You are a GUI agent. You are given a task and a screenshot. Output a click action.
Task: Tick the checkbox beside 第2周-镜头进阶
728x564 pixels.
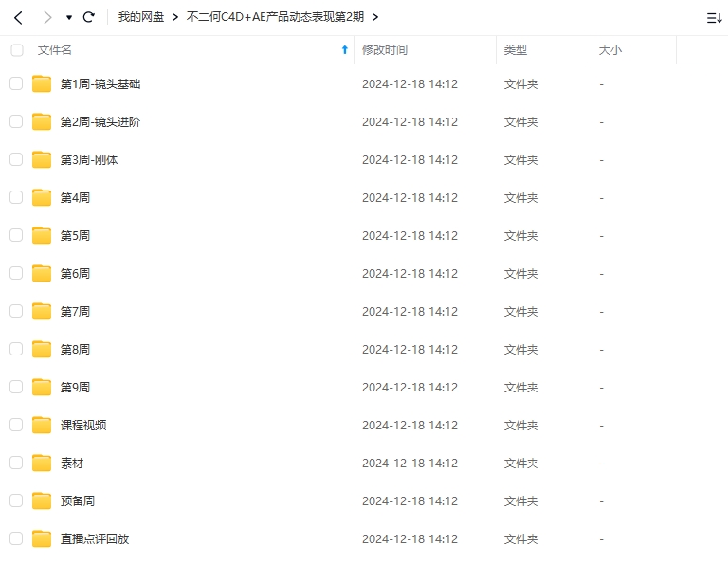click(16, 121)
